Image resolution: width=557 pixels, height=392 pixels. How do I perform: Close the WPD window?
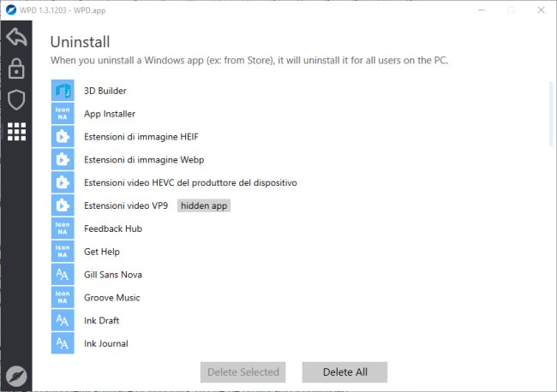pos(541,10)
